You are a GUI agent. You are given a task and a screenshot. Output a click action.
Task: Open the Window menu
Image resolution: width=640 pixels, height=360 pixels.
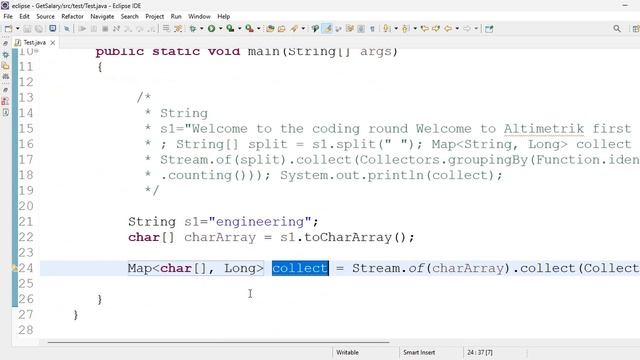point(199,16)
